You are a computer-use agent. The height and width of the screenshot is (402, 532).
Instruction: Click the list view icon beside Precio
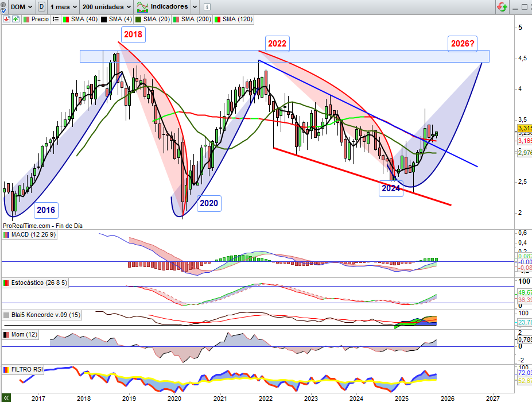56,19
